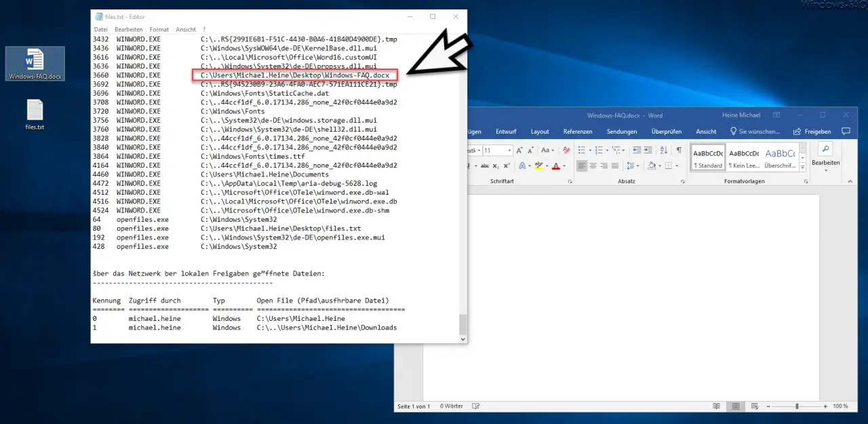Switch to web layout view in status bar
The height and width of the screenshot is (424, 868).
point(755,406)
